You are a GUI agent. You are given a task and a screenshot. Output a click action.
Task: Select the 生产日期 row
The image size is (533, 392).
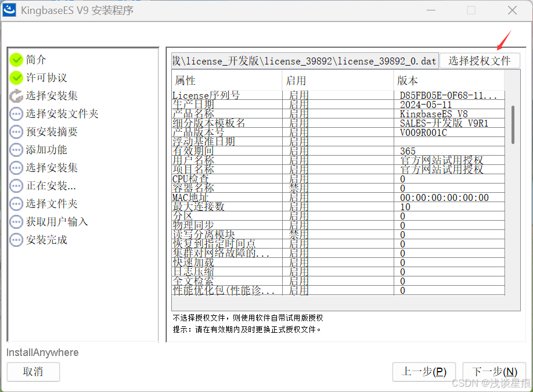coord(338,105)
